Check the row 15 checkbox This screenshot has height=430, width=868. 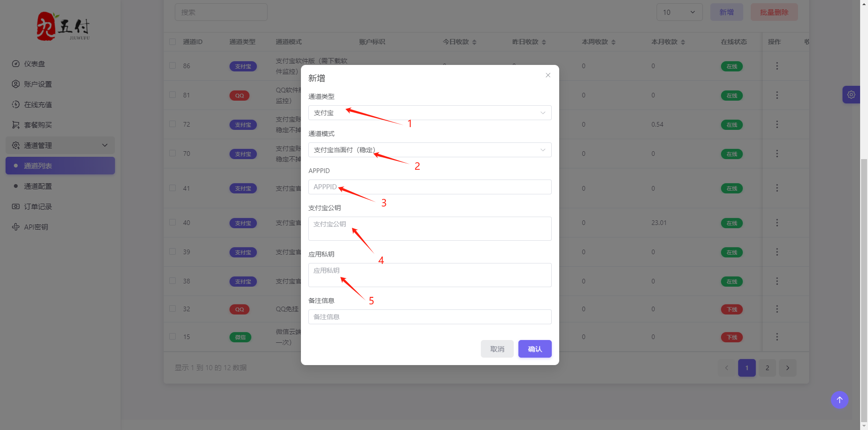click(172, 337)
